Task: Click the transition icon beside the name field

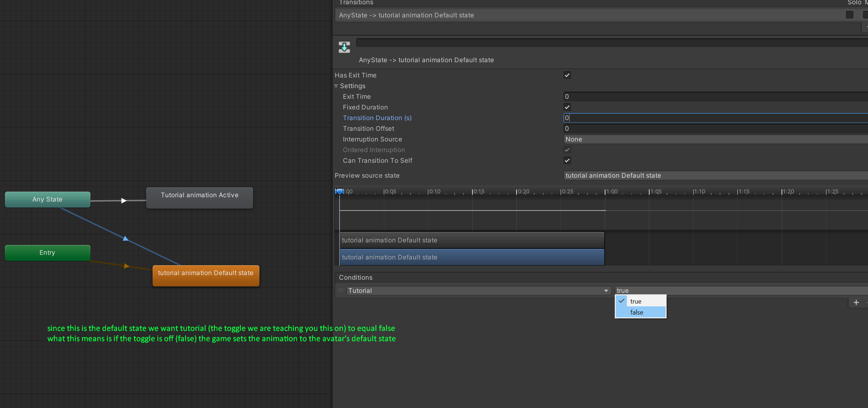Action: tap(344, 47)
